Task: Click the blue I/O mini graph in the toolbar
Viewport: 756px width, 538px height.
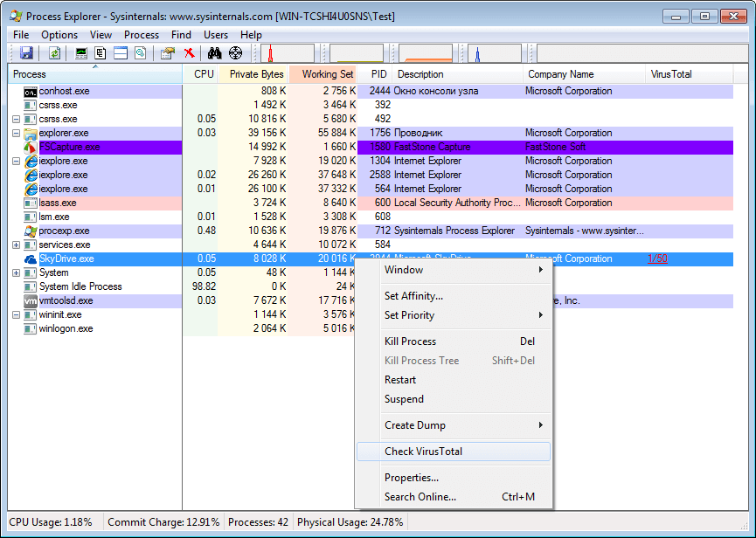Action: pos(494,53)
